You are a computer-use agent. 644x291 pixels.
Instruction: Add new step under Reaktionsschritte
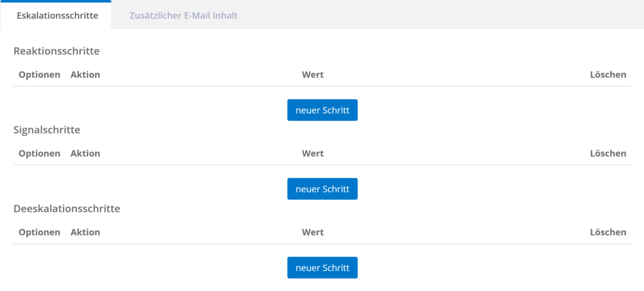pos(322,110)
